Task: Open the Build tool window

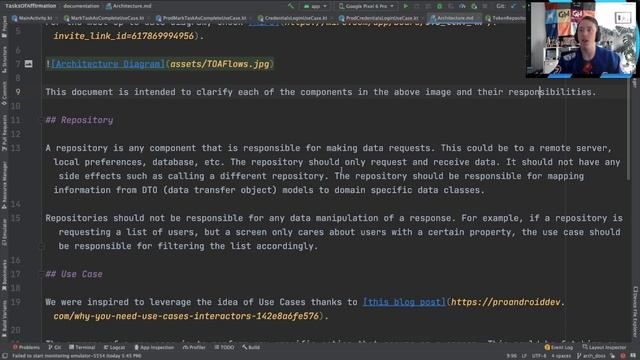Action: tap(251, 347)
